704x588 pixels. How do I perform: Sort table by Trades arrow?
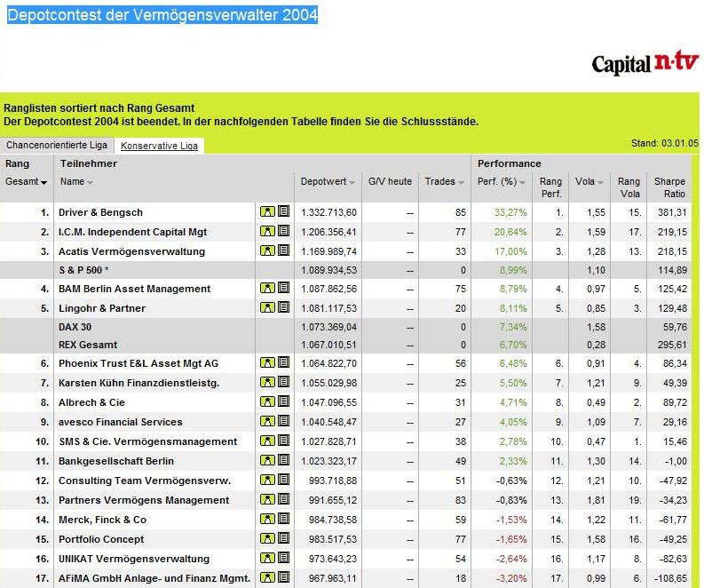click(x=461, y=182)
